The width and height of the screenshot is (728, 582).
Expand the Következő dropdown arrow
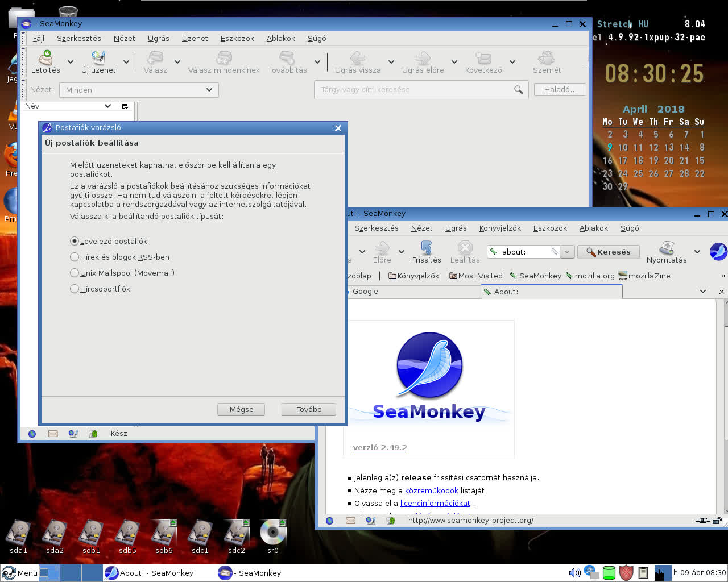click(512, 62)
